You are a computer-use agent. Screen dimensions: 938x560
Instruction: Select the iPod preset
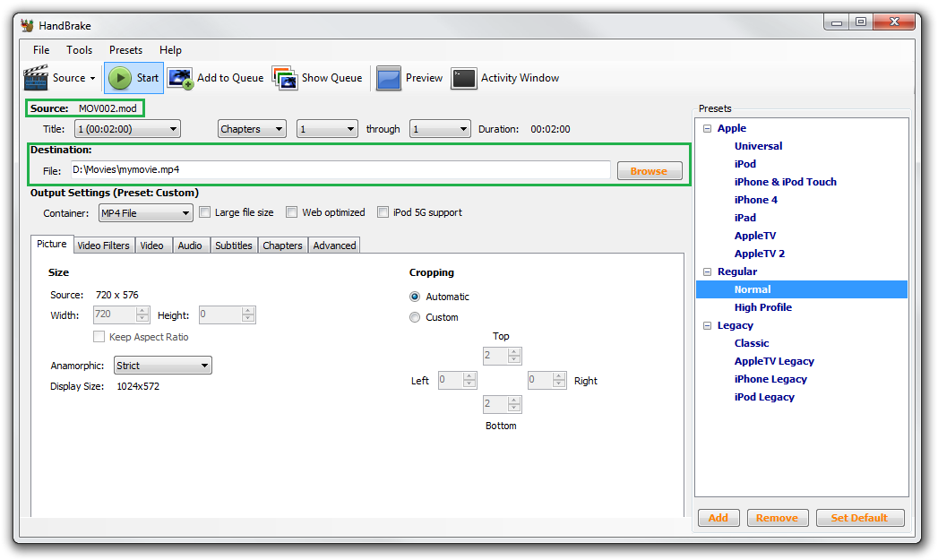(745, 164)
